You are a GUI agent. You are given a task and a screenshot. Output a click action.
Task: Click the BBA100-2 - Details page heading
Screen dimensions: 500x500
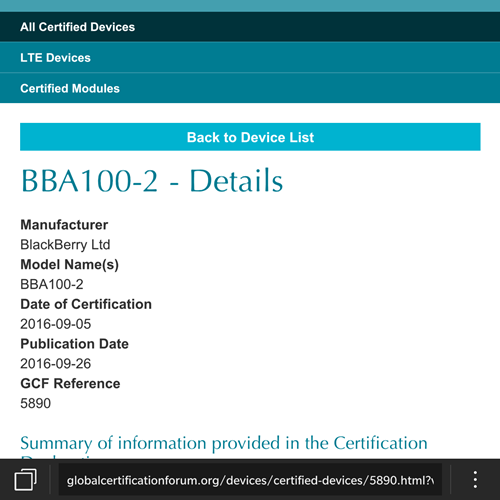(152, 181)
